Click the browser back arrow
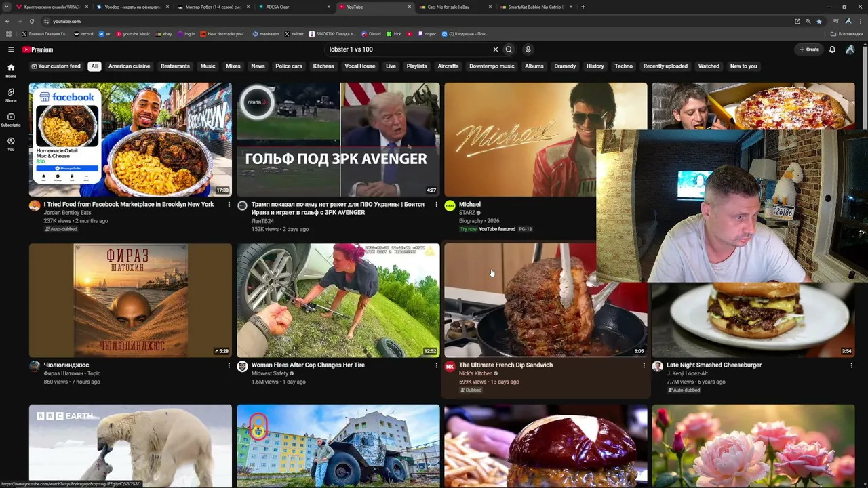The height and width of the screenshot is (488, 868). click(x=7, y=21)
